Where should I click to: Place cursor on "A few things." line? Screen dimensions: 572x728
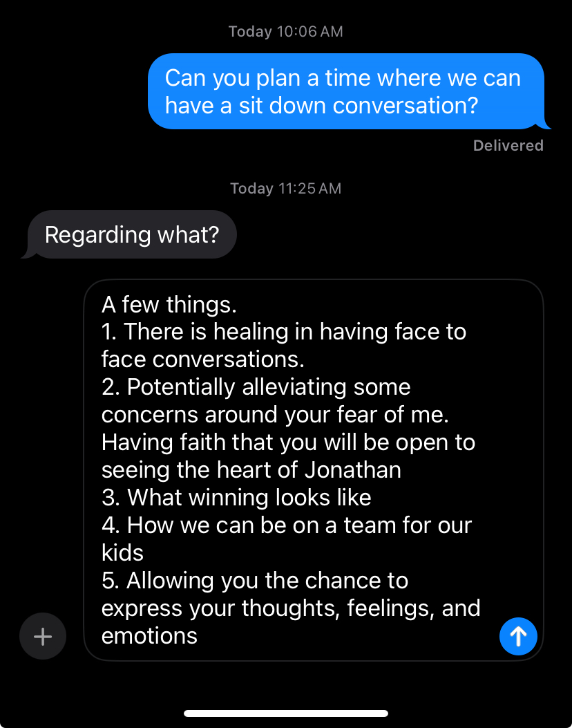pos(169,304)
